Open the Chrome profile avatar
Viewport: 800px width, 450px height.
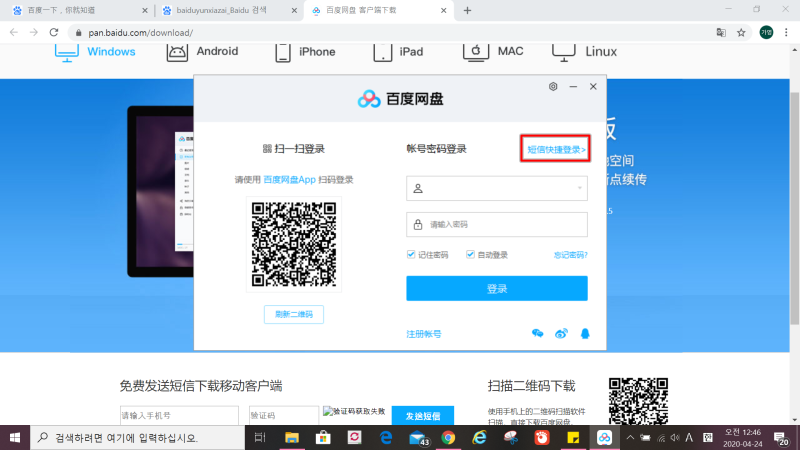(766, 33)
